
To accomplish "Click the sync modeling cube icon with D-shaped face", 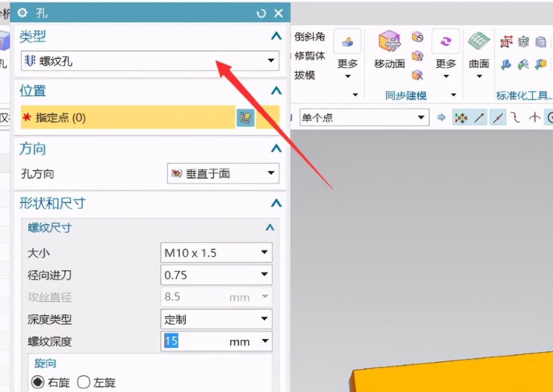I will pos(417,56).
